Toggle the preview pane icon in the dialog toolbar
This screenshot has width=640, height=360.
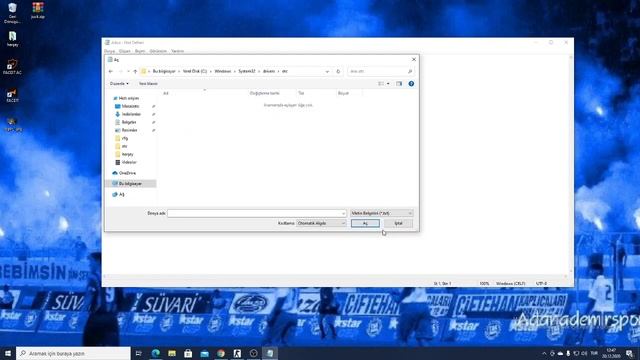coord(399,84)
